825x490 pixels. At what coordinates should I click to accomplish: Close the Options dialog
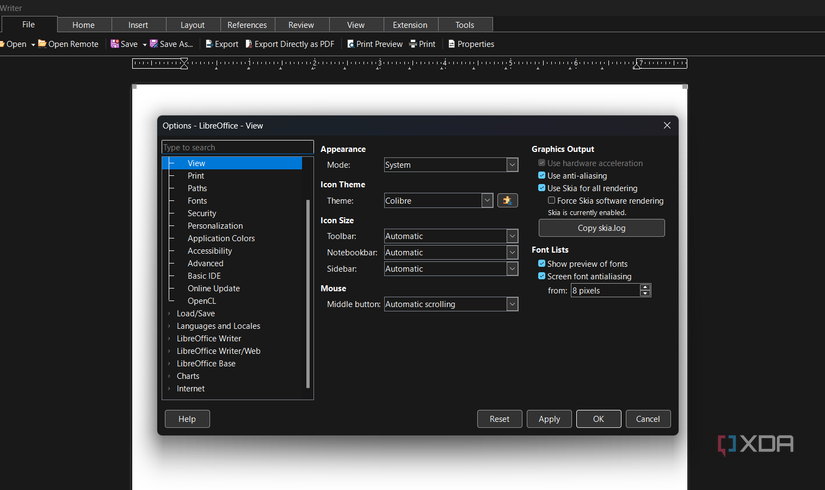(667, 125)
